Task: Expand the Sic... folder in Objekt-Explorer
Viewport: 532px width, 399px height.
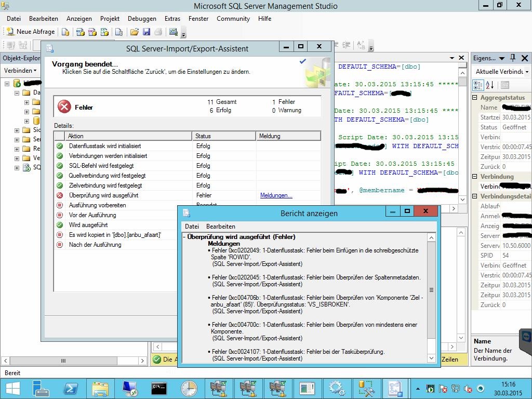Action: coord(17,130)
